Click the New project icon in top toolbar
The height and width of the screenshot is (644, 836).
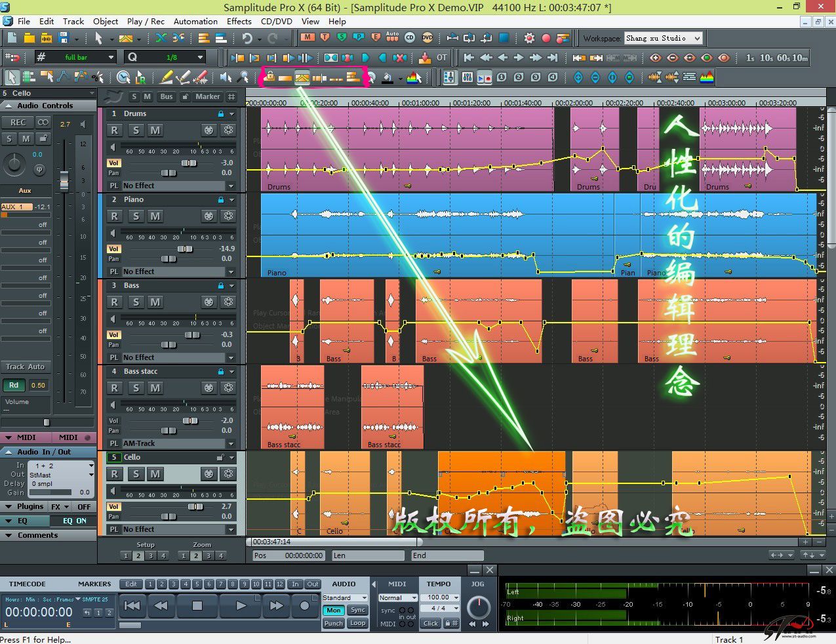click(12, 38)
